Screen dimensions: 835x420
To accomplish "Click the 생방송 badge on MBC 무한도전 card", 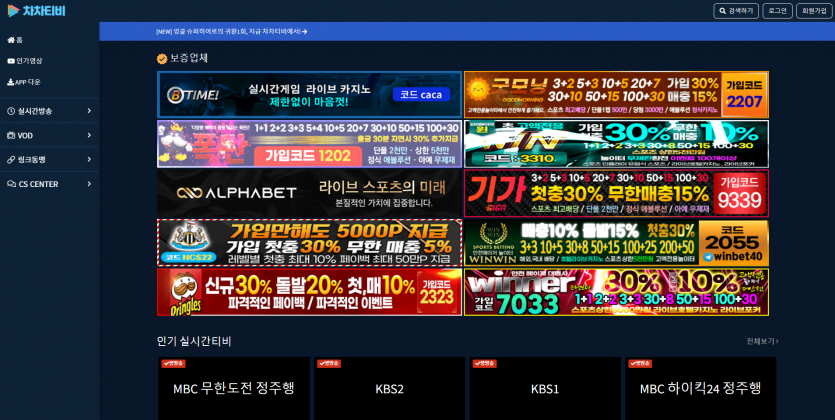I will point(173,364).
